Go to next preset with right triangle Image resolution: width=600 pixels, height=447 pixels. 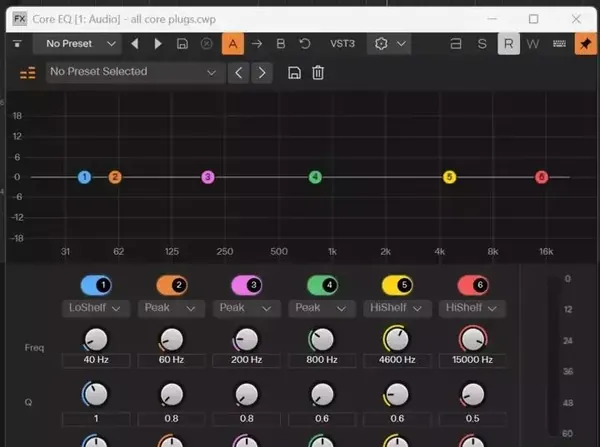(158, 44)
